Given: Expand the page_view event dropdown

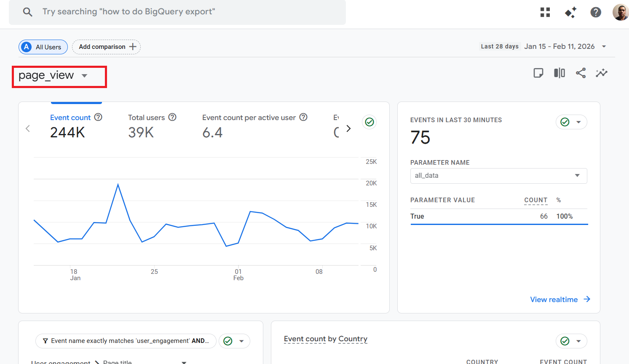Looking at the screenshot, I should pyautogui.click(x=84, y=76).
